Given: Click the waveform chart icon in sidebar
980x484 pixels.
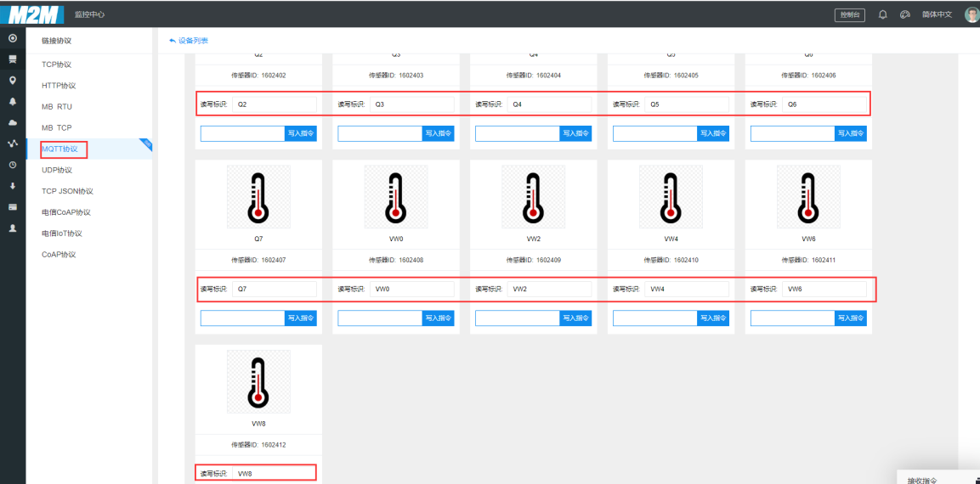Looking at the screenshot, I should point(13,144).
